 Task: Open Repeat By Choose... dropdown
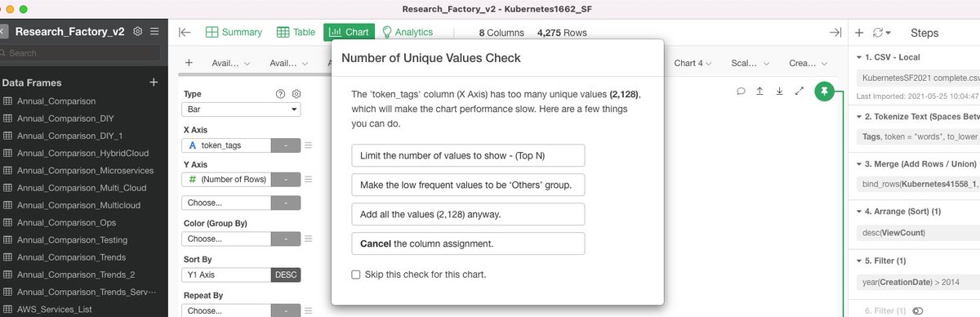pos(226,311)
